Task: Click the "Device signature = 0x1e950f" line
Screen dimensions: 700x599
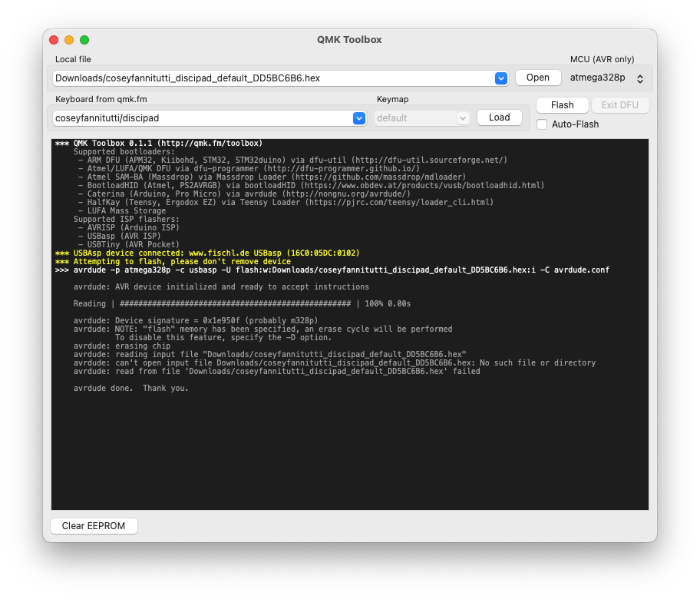Action: [196, 321]
